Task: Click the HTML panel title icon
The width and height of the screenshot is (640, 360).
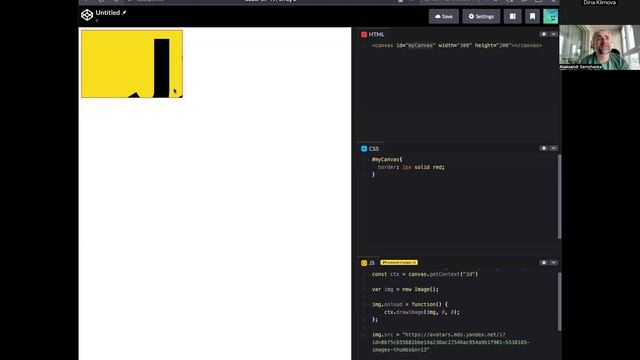Action: (364, 35)
